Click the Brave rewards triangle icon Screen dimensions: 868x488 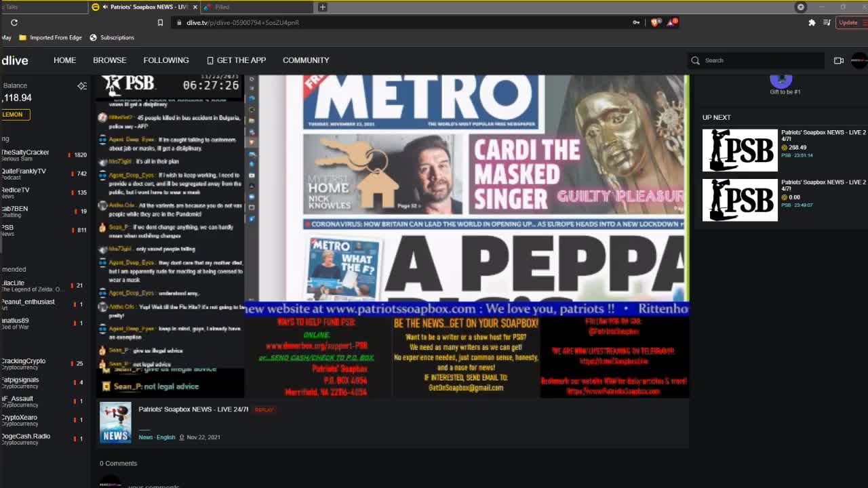(672, 22)
